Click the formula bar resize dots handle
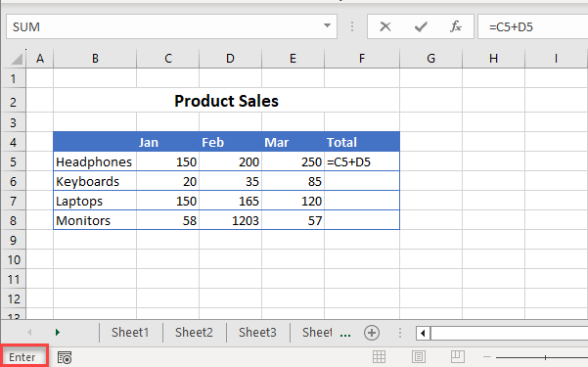588x367 pixels. (352, 26)
